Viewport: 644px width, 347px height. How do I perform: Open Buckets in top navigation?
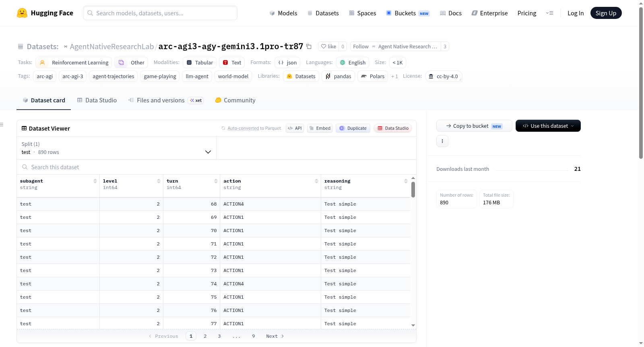coord(408,13)
